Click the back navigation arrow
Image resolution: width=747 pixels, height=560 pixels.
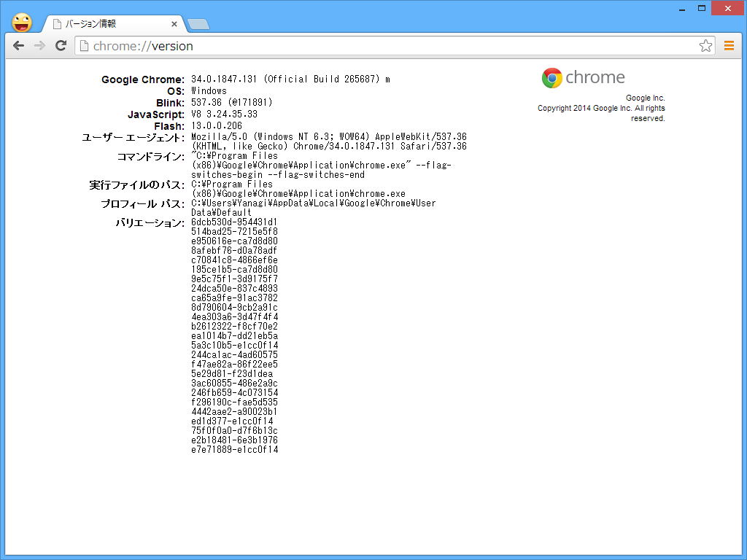(x=18, y=45)
